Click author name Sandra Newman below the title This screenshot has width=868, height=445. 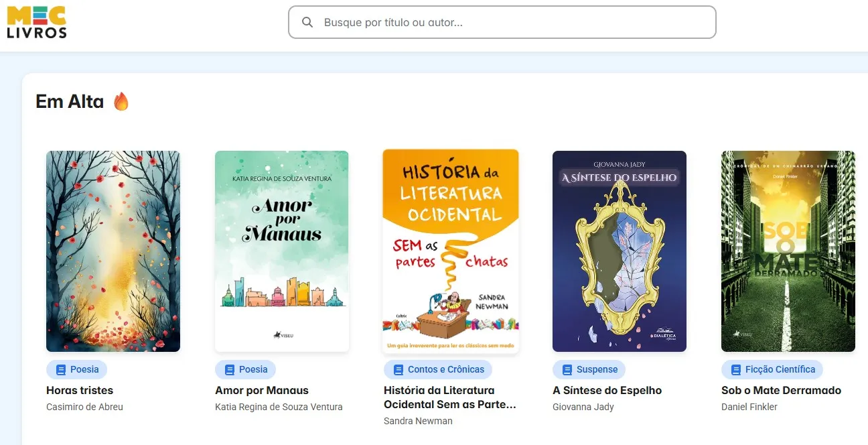[x=418, y=421]
